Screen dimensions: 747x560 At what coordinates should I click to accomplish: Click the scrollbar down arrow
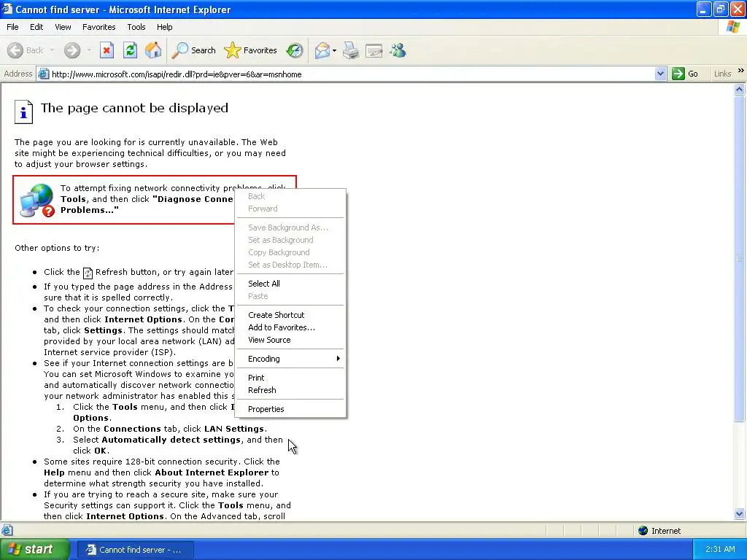click(x=740, y=513)
